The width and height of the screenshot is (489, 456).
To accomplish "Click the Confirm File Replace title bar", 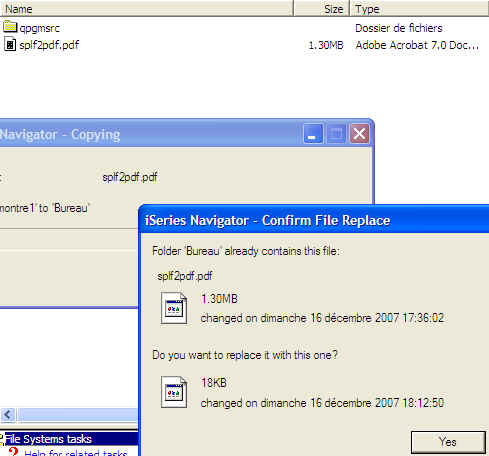I will pyautogui.click(x=315, y=220).
